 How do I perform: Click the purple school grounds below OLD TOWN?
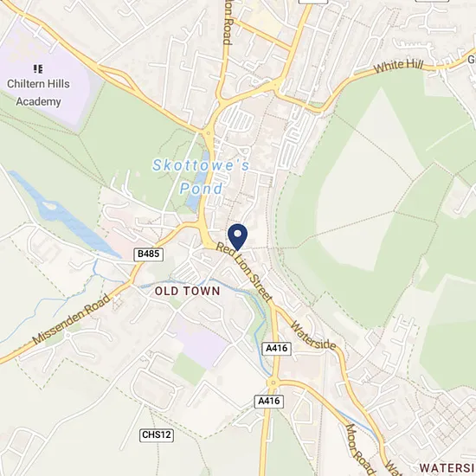pyautogui.click(x=197, y=342)
